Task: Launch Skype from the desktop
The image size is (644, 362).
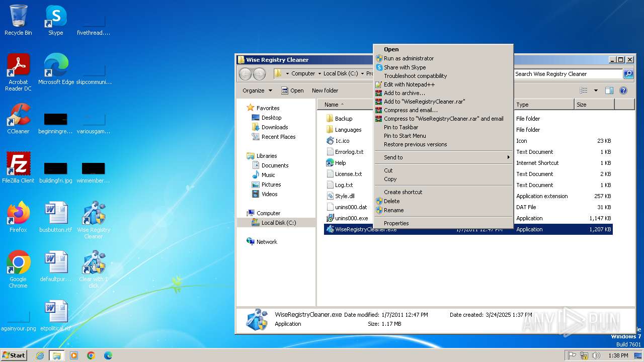Action: [x=55, y=20]
